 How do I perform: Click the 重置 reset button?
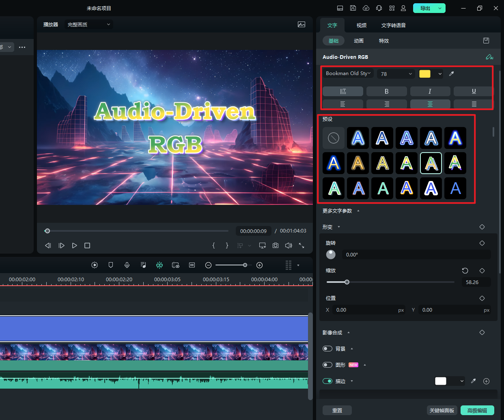pos(337,410)
